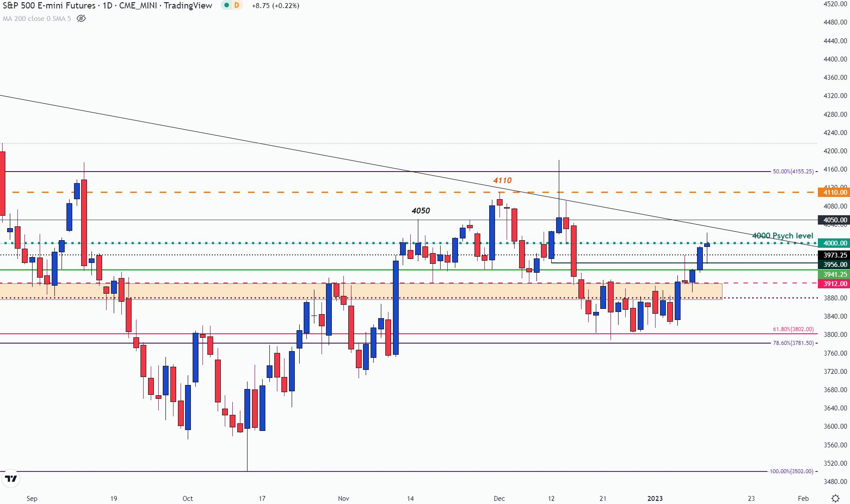Image resolution: width=850 pixels, height=504 pixels.
Task: Toggle visibility of the MA 200 indicator
Action: pyautogui.click(x=81, y=18)
